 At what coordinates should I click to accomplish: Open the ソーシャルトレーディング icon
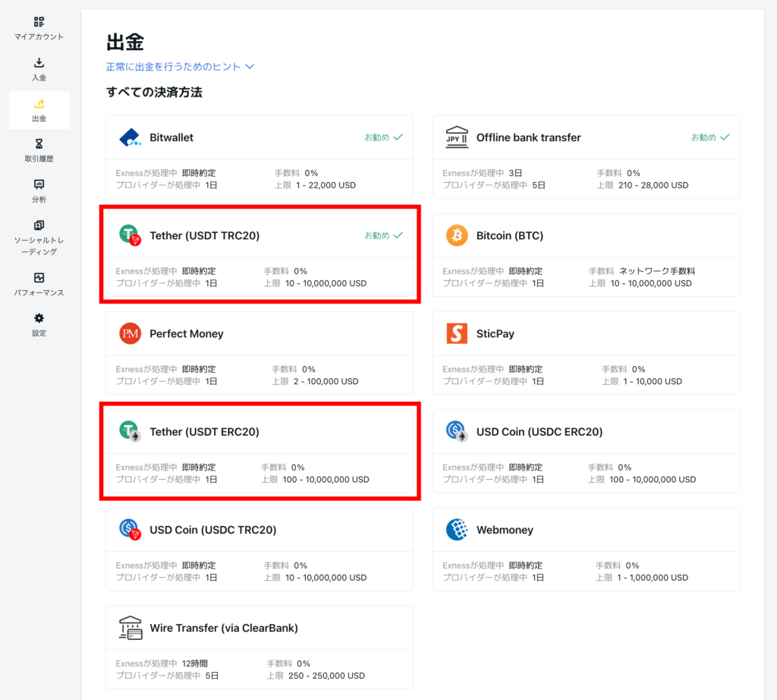39,225
